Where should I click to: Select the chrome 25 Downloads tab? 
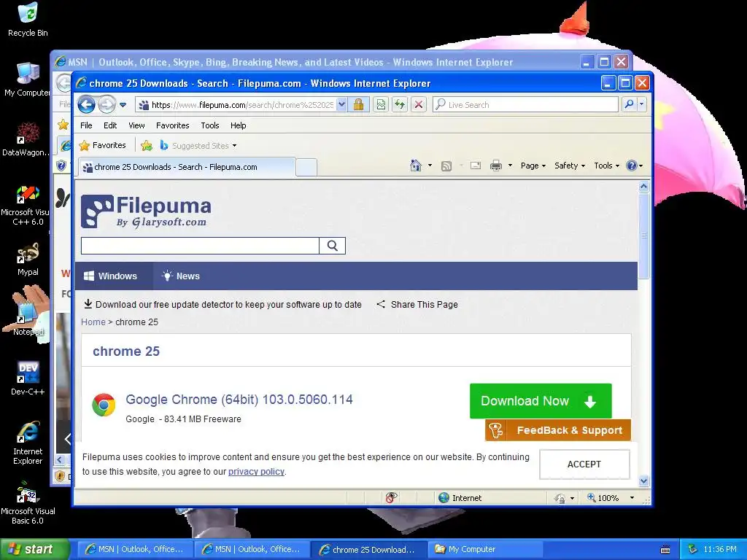[187, 167]
